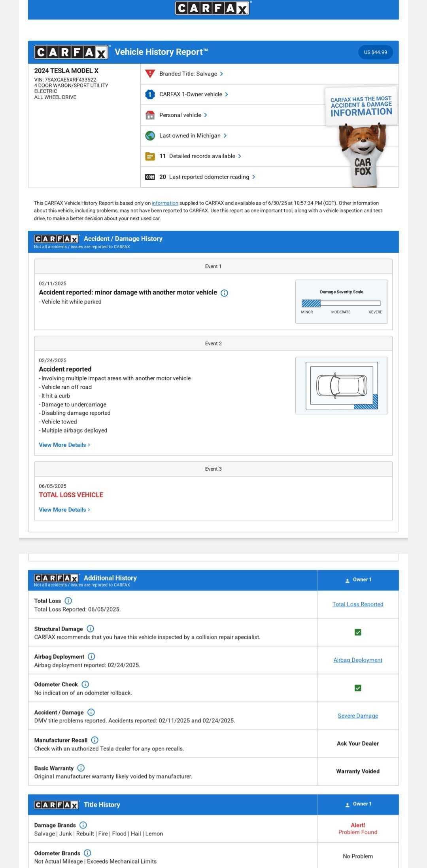Open info icon beside Odometer Check

[85, 684]
